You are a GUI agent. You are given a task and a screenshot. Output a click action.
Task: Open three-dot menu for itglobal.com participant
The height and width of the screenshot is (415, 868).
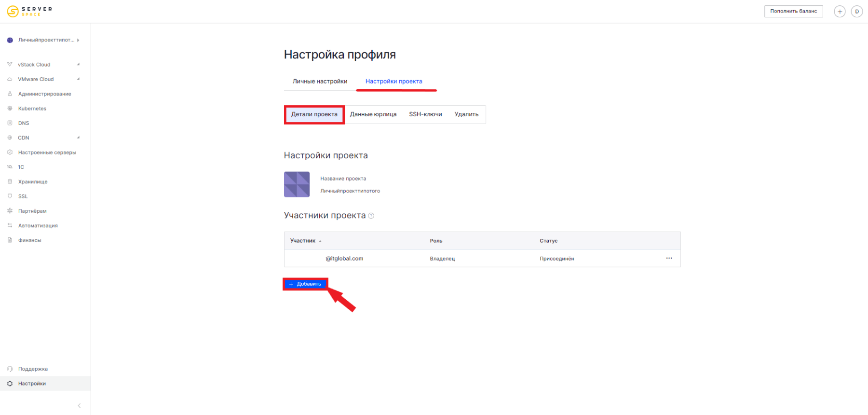pos(669,258)
